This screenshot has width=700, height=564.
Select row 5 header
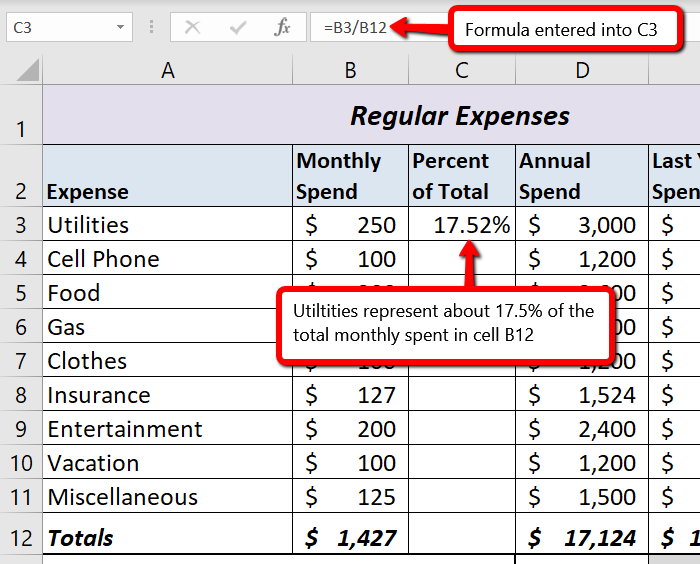[x=21, y=292]
